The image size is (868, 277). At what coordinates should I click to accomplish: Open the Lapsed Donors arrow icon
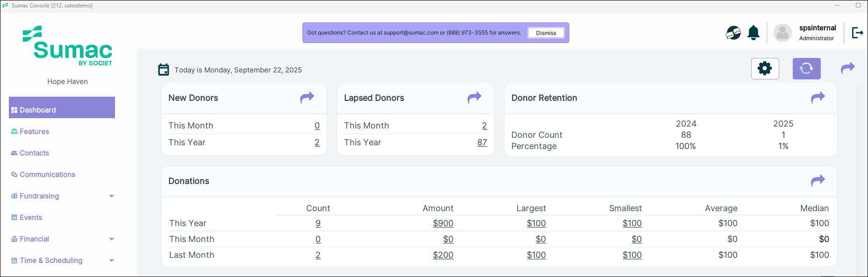474,98
